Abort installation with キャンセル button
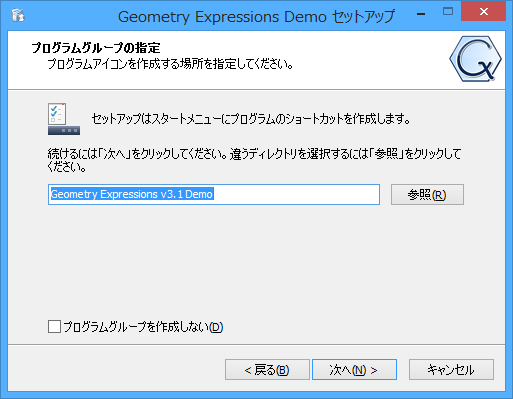The height and width of the screenshot is (399, 513). [451, 369]
